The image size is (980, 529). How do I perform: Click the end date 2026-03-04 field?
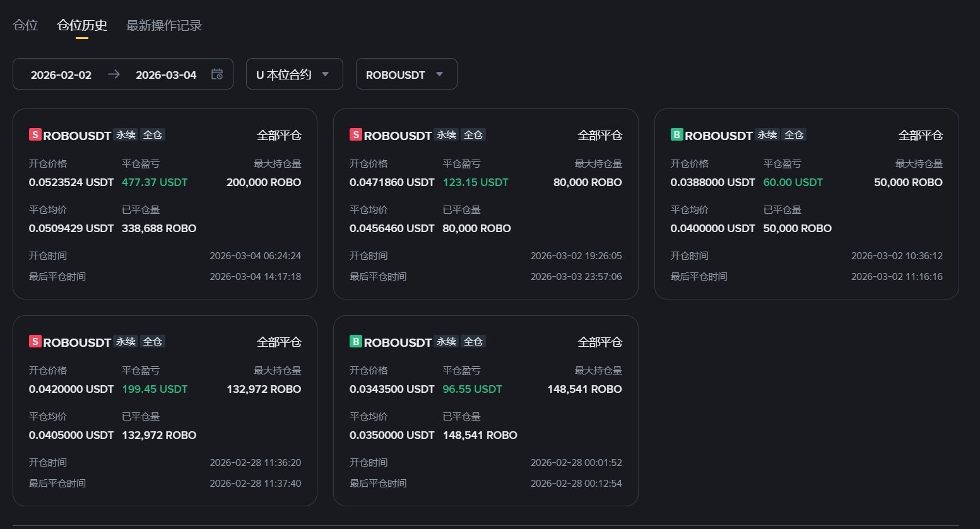click(x=166, y=74)
